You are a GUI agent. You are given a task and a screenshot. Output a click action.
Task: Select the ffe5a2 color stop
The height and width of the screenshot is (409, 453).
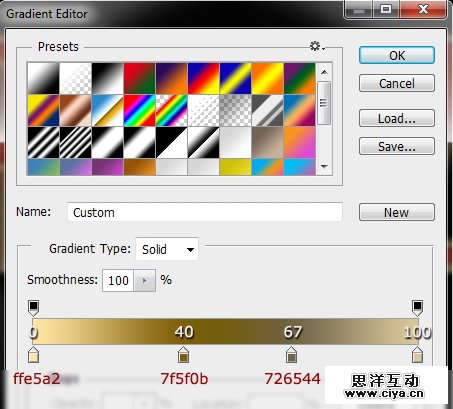tap(33, 354)
